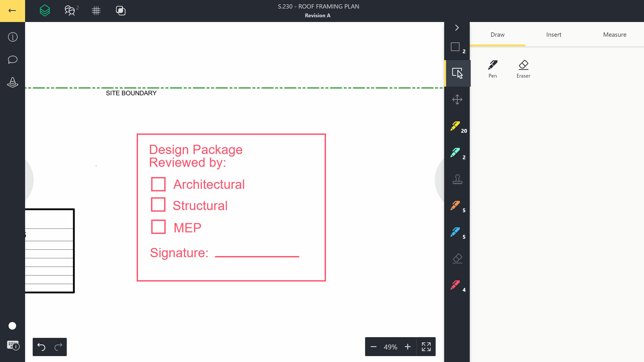The width and height of the screenshot is (644, 362).
Task: Click the redo button
Action: point(58,347)
